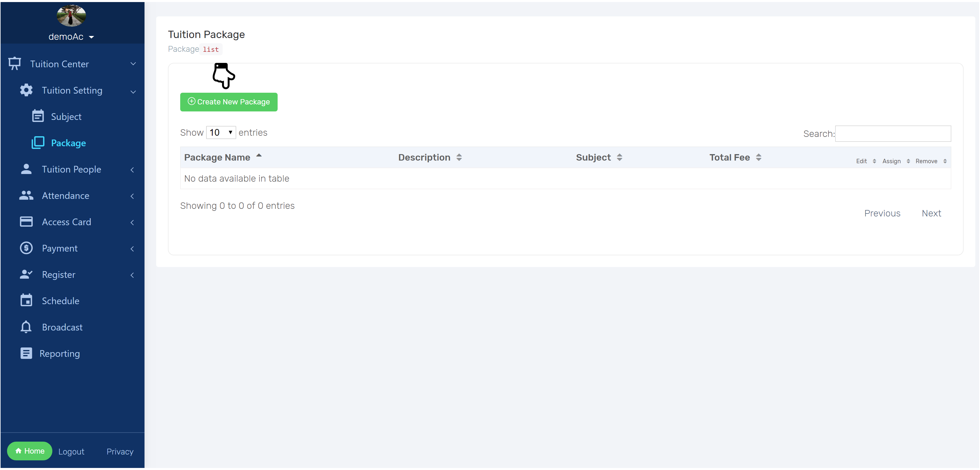980x470 pixels.
Task: Click the Attendance group icon
Action: [26, 195]
